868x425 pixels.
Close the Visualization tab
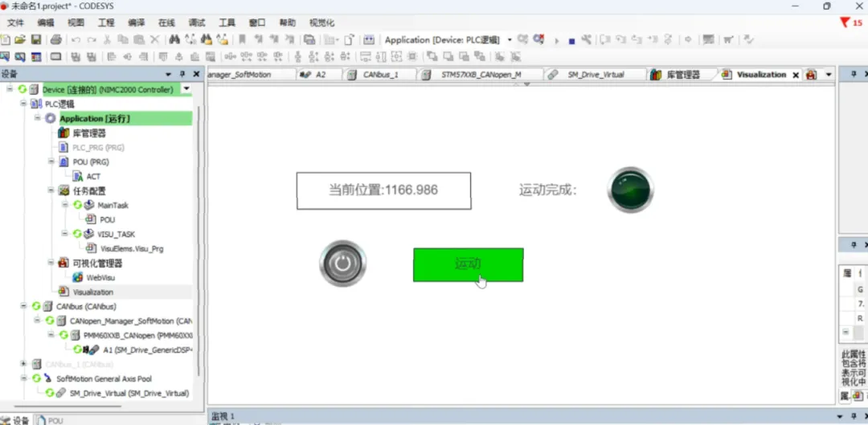click(x=796, y=75)
